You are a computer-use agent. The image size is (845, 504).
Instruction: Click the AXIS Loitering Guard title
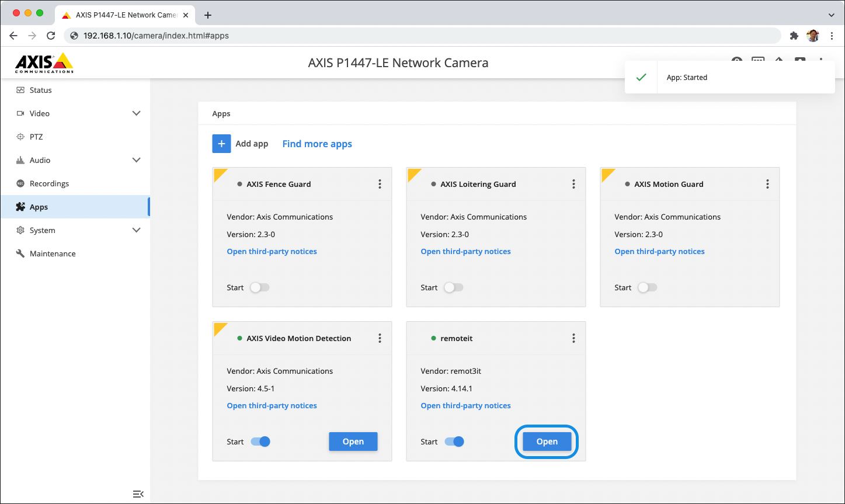pyautogui.click(x=478, y=184)
